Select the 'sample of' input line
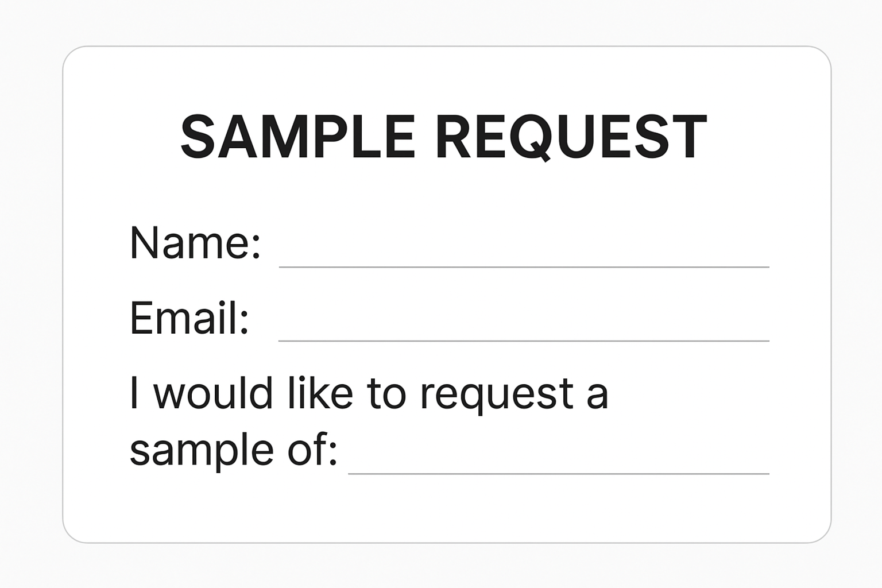The image size is (882, 588). coord(558,461)
